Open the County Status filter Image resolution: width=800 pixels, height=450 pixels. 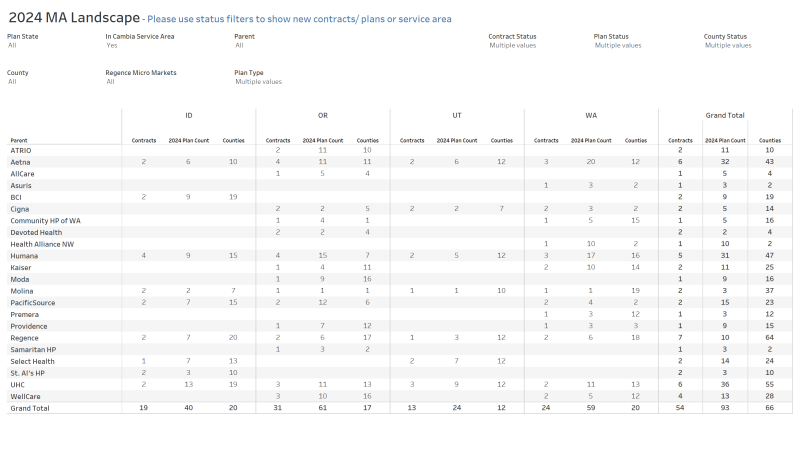727,45
